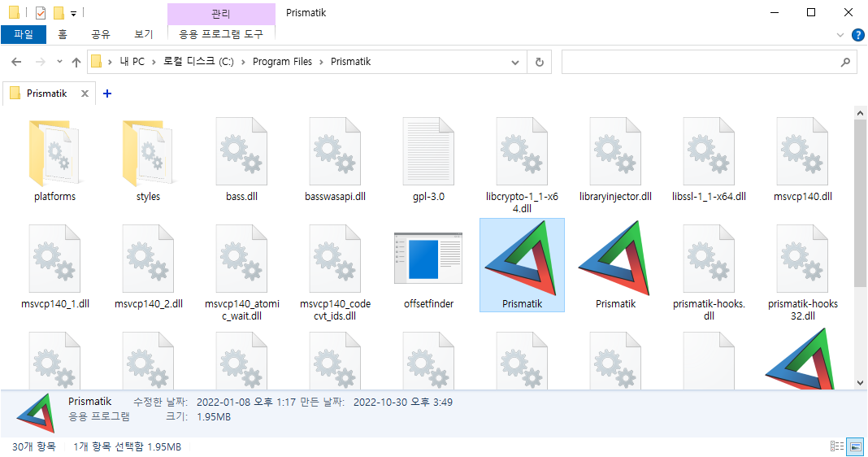Image resolution: width=868 pixels, height=457 pixels.
Task: Expand the chevron after 로컬 디스크 (C:)
Action: click(244, 62)
